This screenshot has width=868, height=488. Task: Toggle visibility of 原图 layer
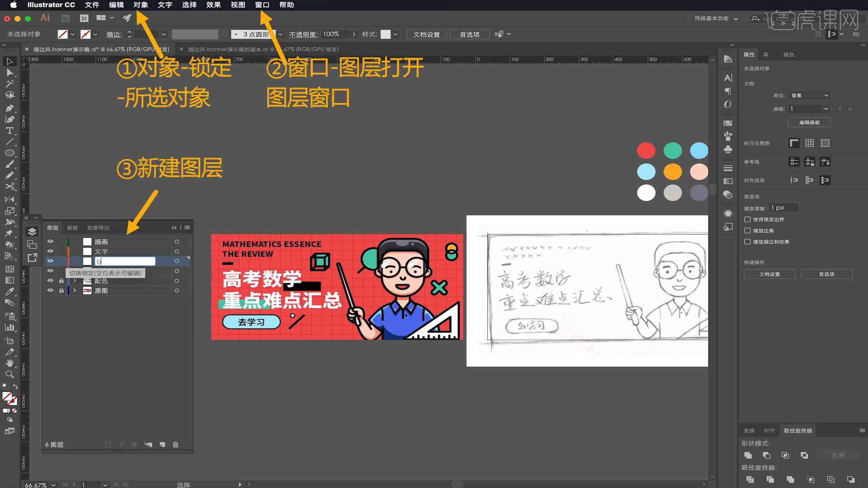tap(51, 291)
